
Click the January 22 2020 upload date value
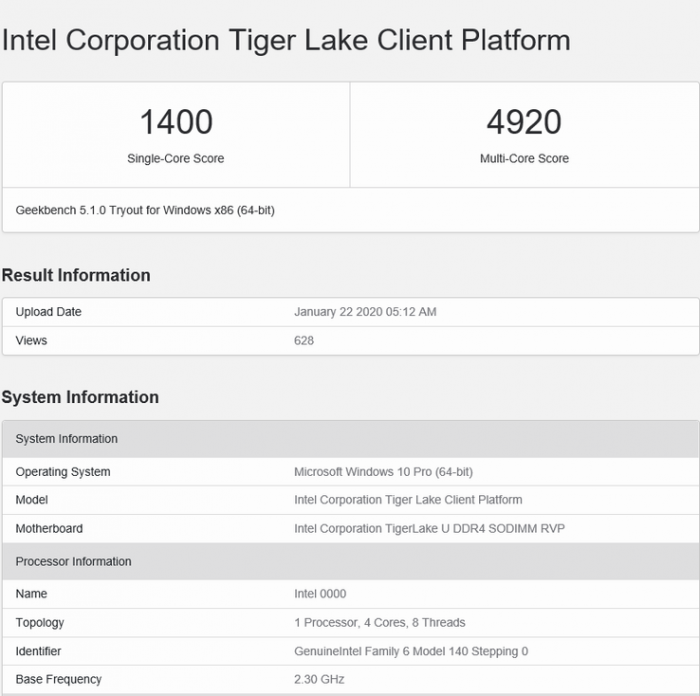365,312
